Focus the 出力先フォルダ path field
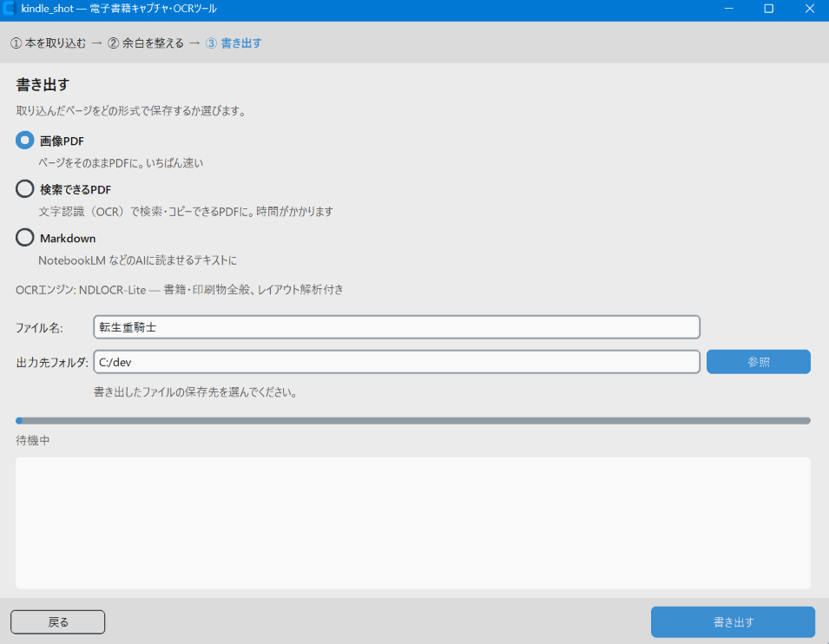The height and width of the screenshot is (644, 829). (397, 362)
